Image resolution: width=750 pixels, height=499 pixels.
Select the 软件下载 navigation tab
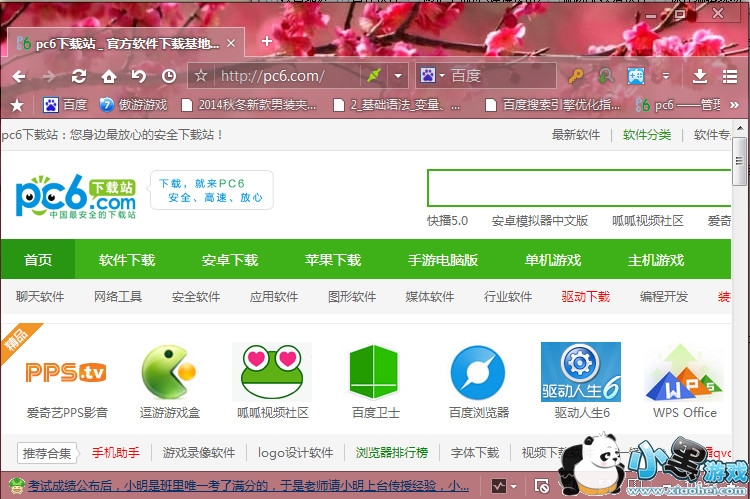127,260
